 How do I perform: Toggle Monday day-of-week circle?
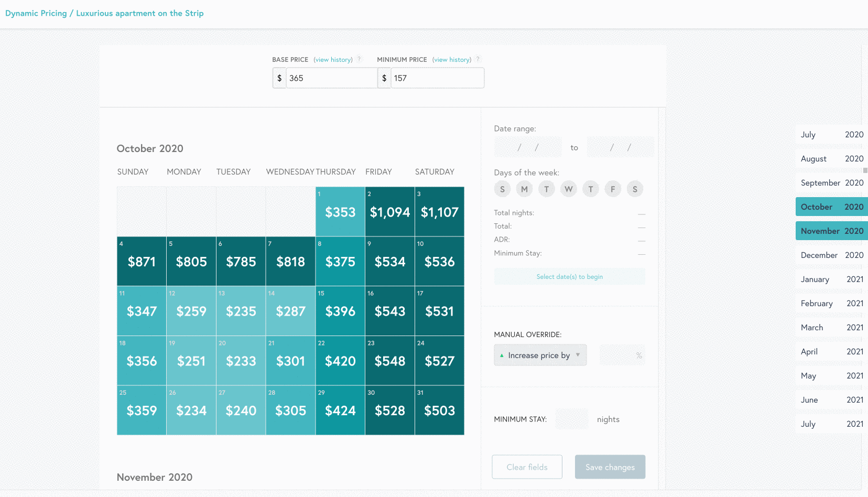524,189
